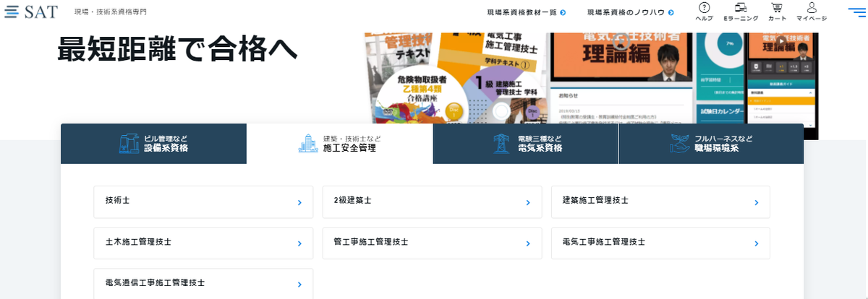The height and width of the screenshot is (299, 868).
Task: Open the Help question mark icon
Action: [704, 12]
